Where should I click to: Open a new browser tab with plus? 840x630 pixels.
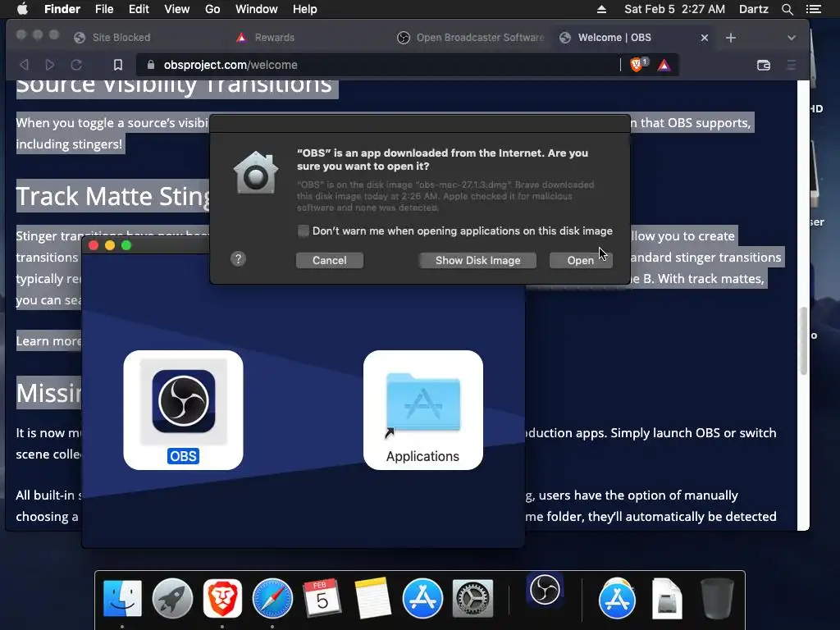[731, 38]
